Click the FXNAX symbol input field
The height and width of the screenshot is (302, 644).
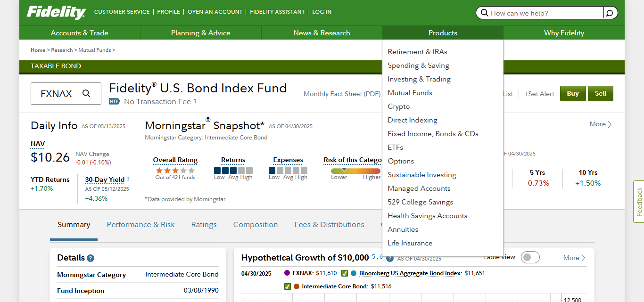tap(66, 93)
